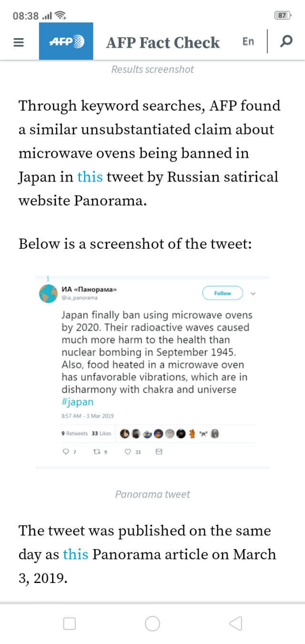Expand the tweet options chevron
305x644 pixels.
coord(253,293)
